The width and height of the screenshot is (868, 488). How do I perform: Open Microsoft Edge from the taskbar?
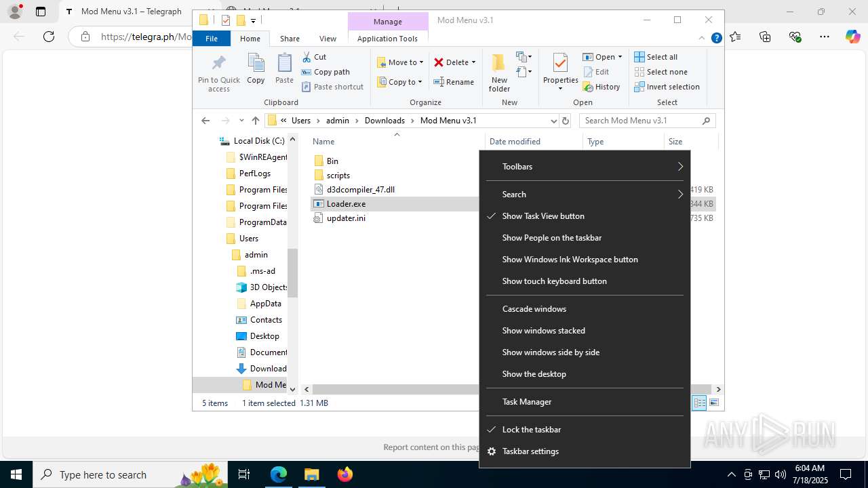279,474
